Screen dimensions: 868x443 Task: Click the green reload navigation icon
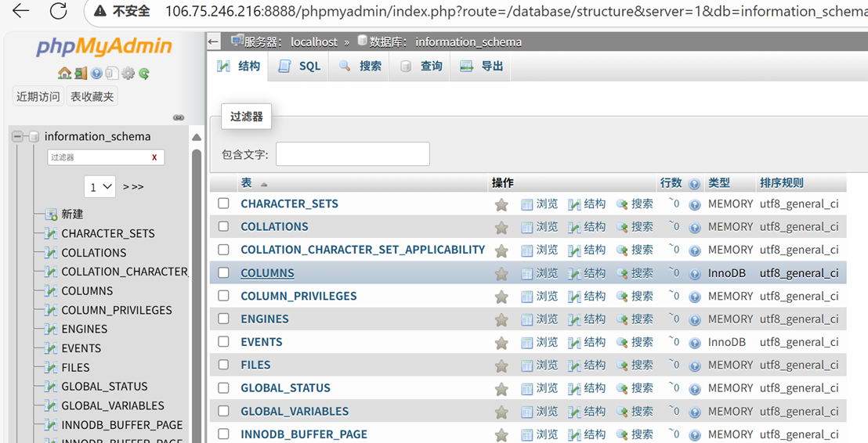click(144, 74)
